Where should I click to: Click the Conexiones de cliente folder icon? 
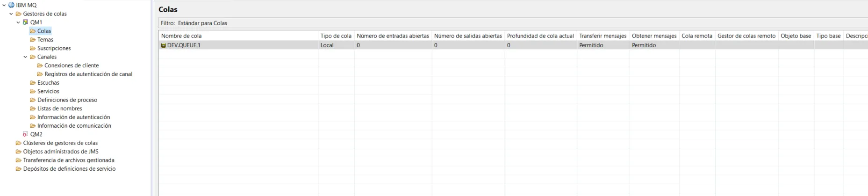click(40, 65)
